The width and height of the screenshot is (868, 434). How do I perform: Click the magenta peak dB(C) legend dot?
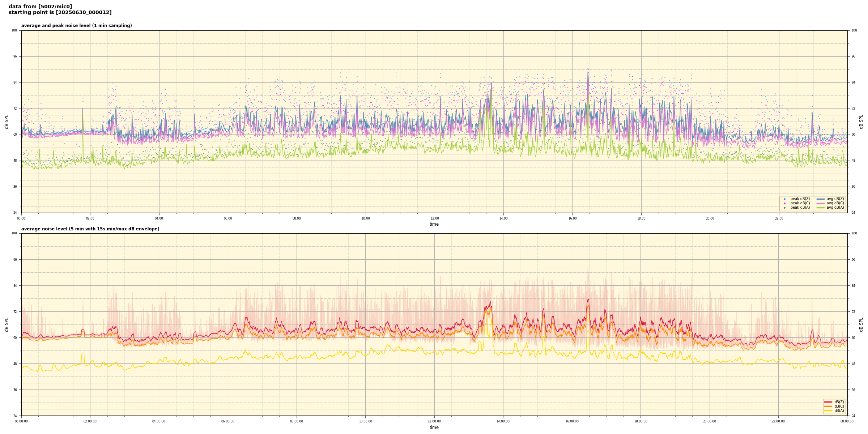click(784, 203)
